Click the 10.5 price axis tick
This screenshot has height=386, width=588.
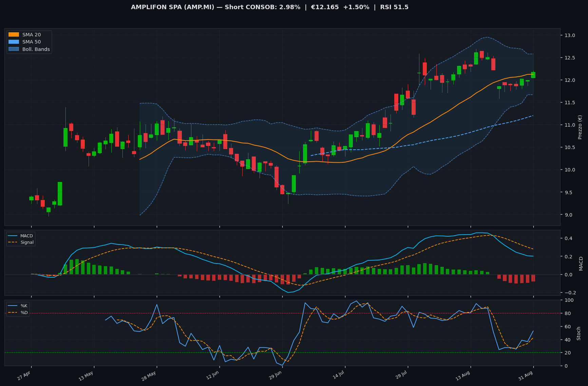click(x=569, y=147)
